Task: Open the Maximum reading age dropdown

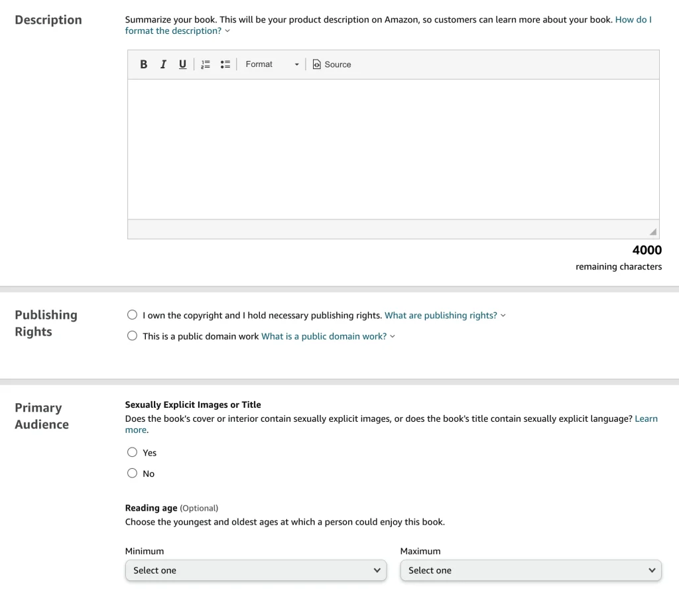Action: (531, 570)
